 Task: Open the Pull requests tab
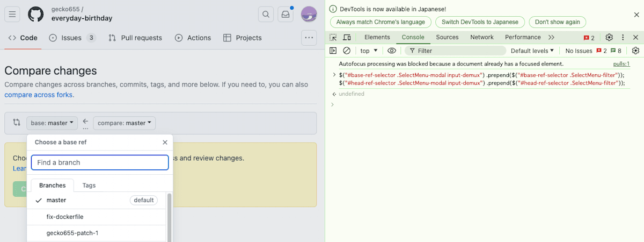[x=135, y=38]
